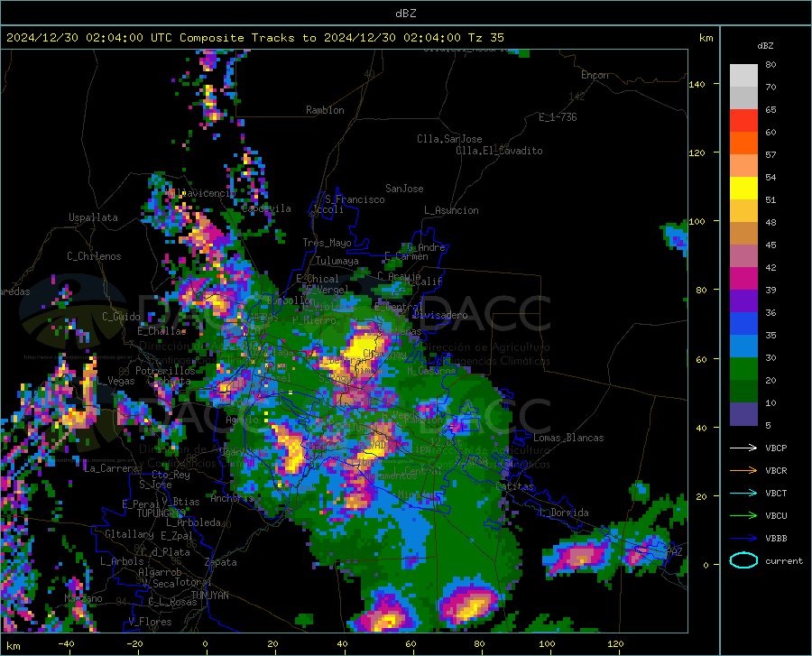Select the brown 45-48 dBZ band
Screen dimensions: 812x656
743,234
